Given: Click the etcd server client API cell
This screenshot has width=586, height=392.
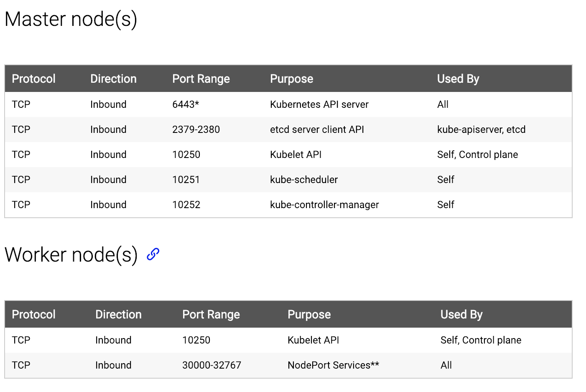Looking at the screenshot, I should tap(317, 130).
